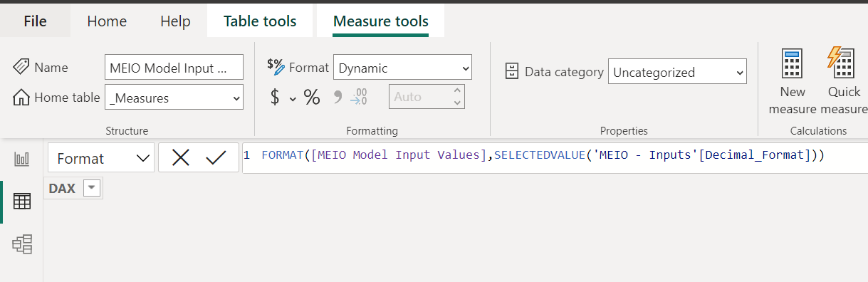Edit the measure Name field
The height and width of the screenshot is (282, 868).
[174, 68]
